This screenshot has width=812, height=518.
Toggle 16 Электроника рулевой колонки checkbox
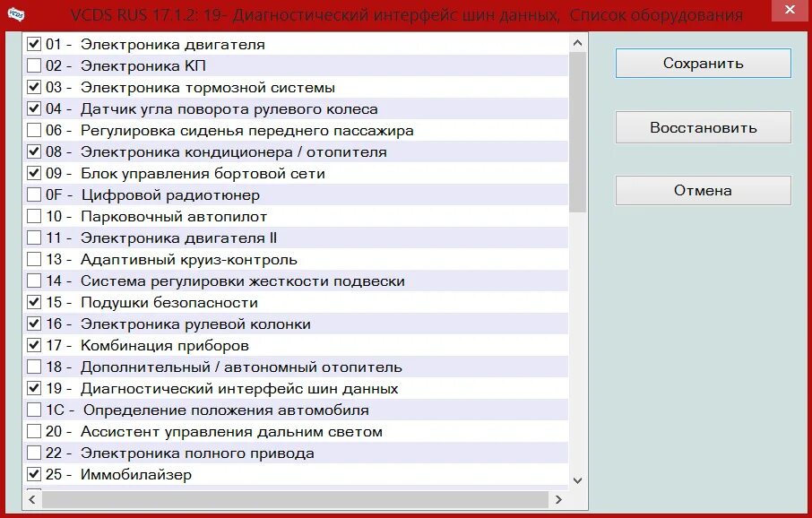(34, 324)
